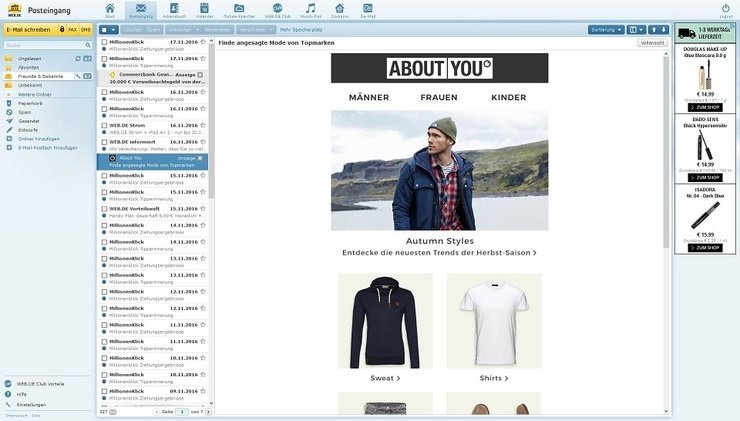Open the KINDER category in newsletter
740x421 pixels.
(509, 97)
